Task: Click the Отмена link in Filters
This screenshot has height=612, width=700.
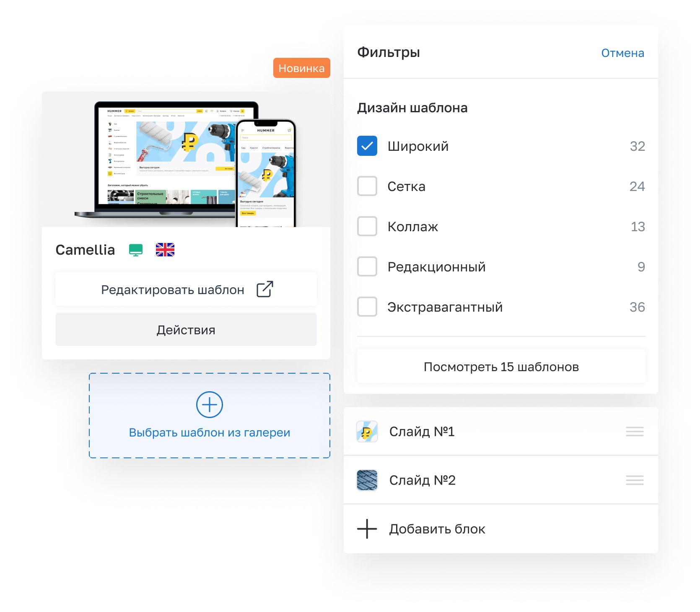Action: (x=622, y=53)
